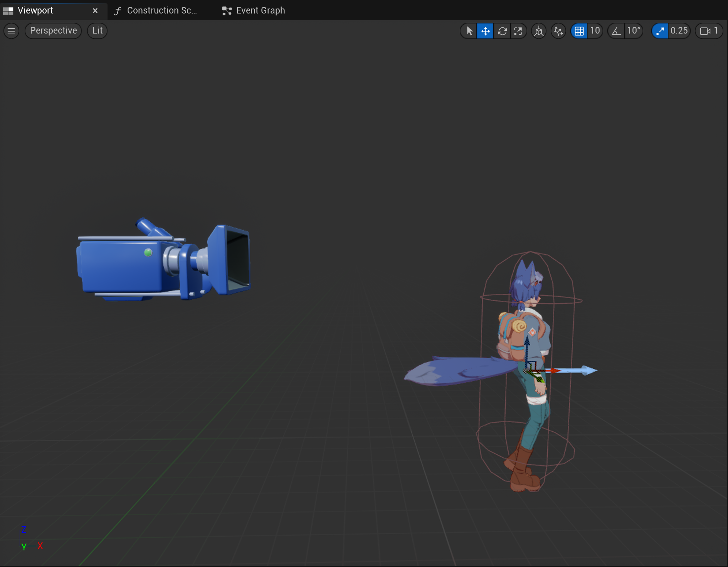Toggle grid snapping on or off

(579, 31)
